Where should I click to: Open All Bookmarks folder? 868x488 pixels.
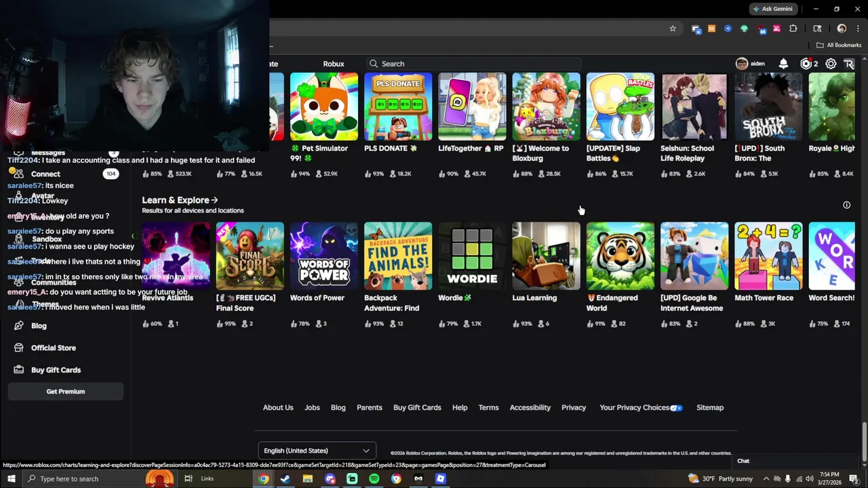[x=839, y=45]
